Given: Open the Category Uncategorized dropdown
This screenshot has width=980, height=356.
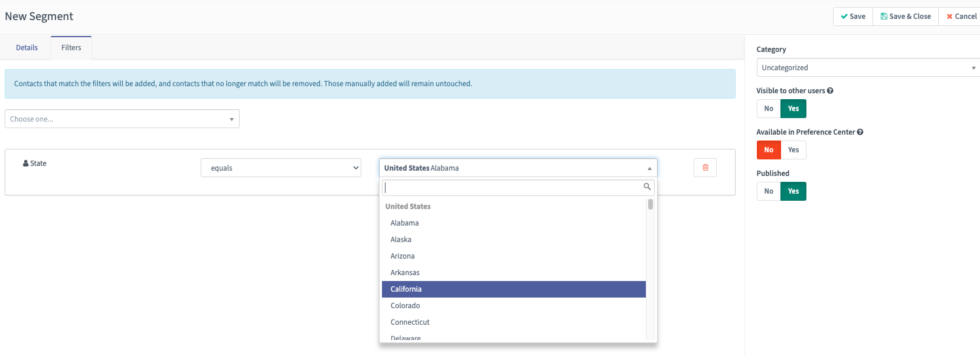Looking at the screenshot, I should coord(868,67).
